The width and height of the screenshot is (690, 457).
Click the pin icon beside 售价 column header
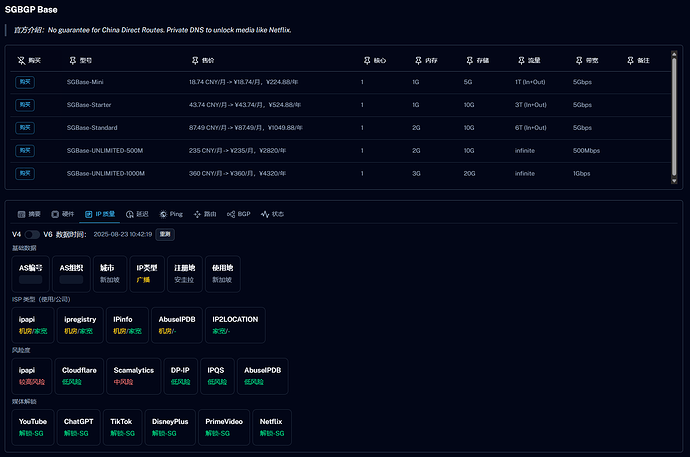(x=194, y=61)
